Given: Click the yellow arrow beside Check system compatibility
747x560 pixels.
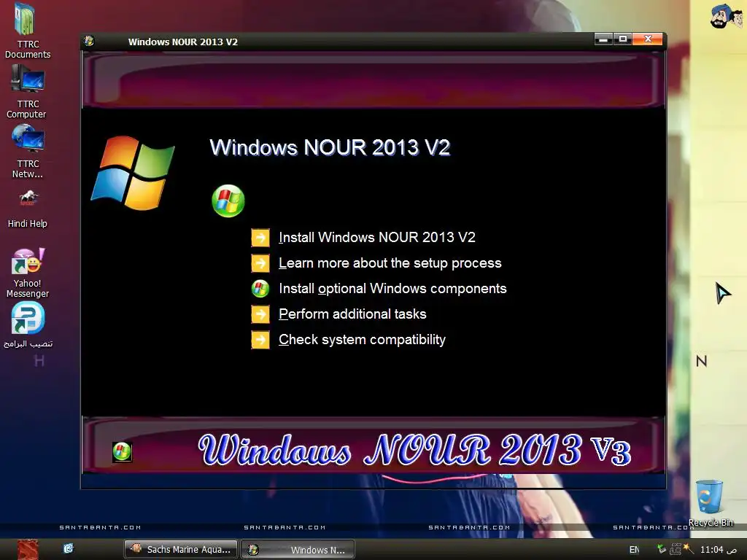Looking at the screenshot, I should click(260, 340).
